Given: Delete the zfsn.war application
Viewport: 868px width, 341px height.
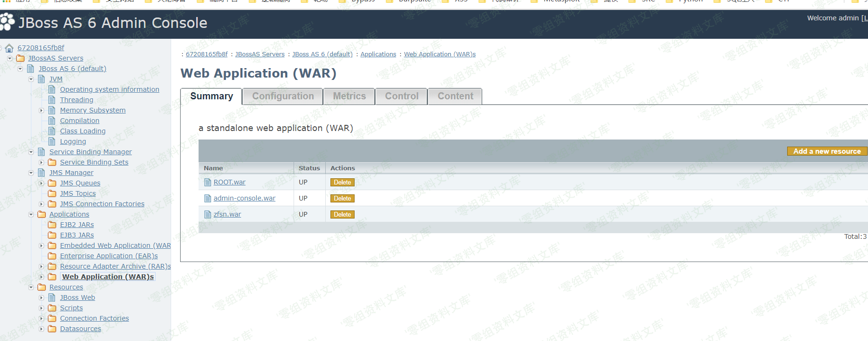Looking at the screenshot, I should tap(342, 214).
